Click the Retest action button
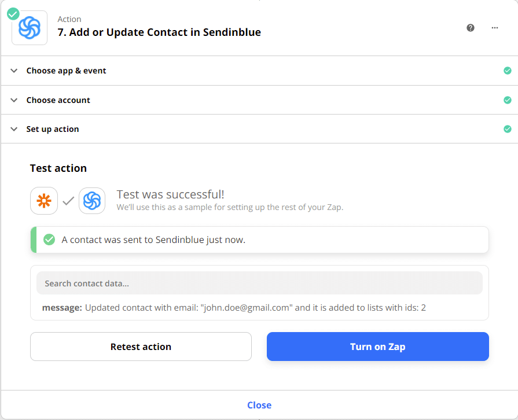 (141, 347)
